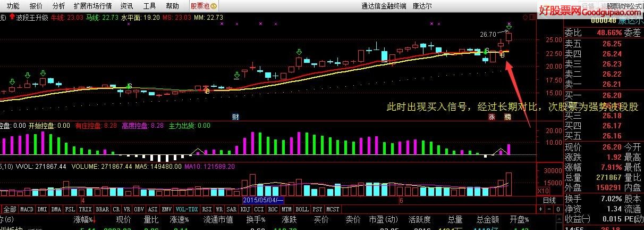Click the 26.70 high price label

[x=488, y=34]
